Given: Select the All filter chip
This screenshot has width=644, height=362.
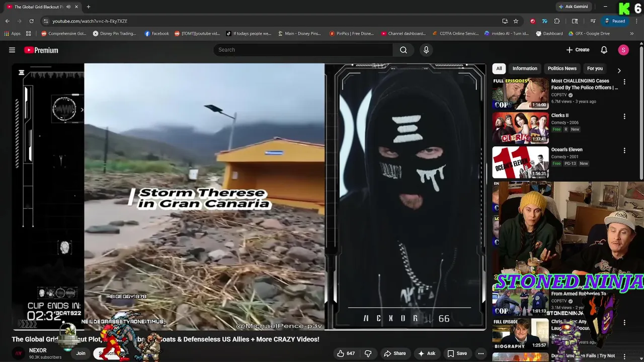Looking at the screenshot, I should tap(499, 68).
